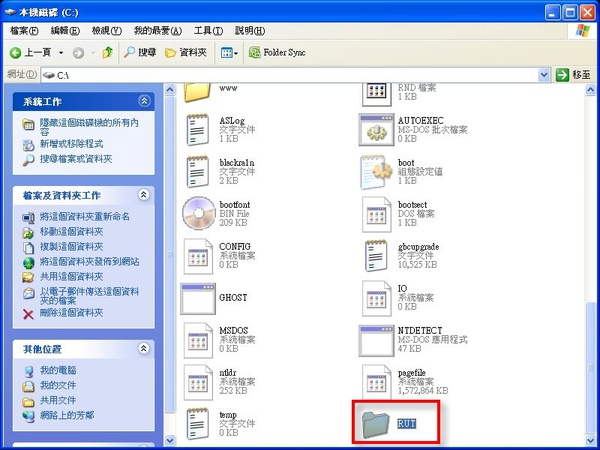Click the 移至 go button
This screenshot has width=600, height=450.
click(574, 75)
